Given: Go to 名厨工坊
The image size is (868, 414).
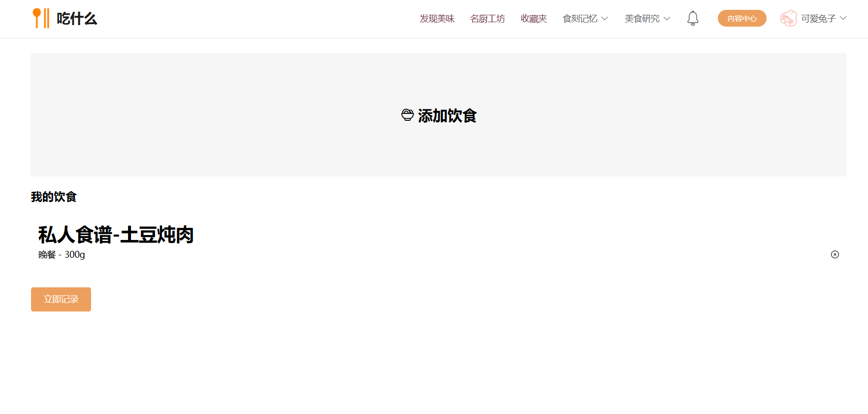Looking at the screenshot, I should [487, 19].
